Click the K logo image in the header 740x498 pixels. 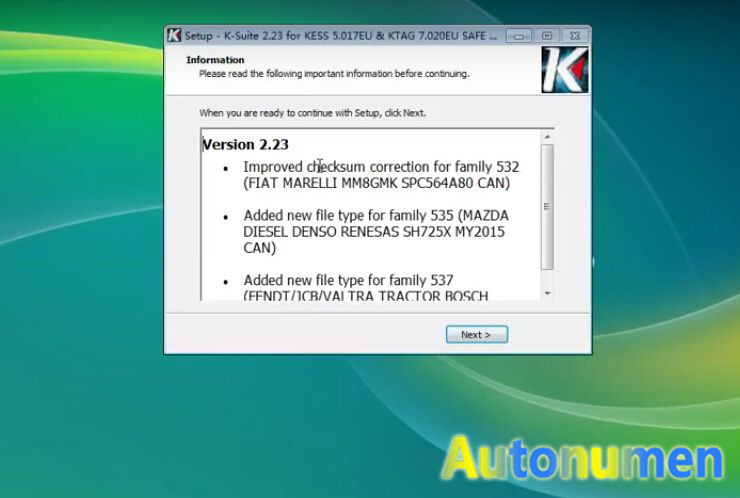coord(565,69)
